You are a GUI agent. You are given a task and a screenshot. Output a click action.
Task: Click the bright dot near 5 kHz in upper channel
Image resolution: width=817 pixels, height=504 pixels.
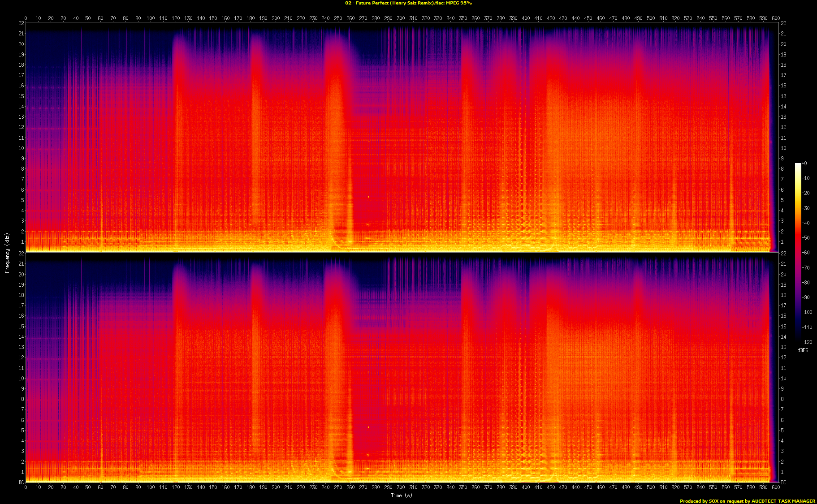[368, 197]
